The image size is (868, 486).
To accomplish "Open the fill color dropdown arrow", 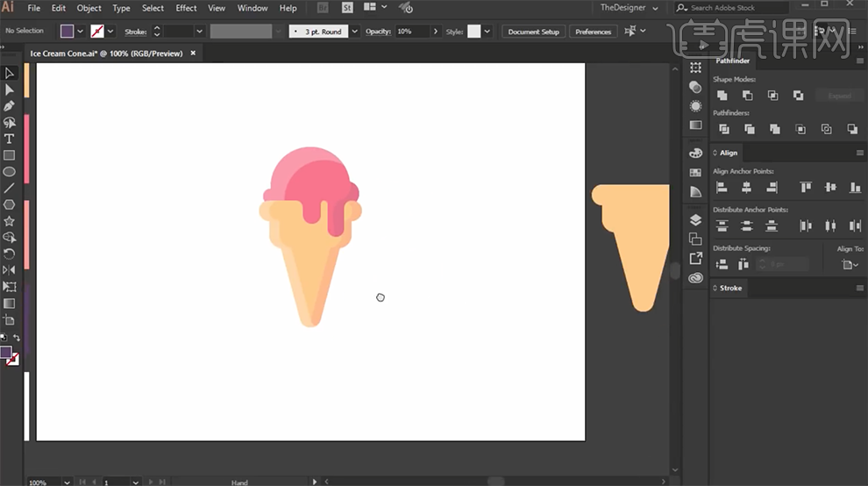I will click(x=81, y=32).
